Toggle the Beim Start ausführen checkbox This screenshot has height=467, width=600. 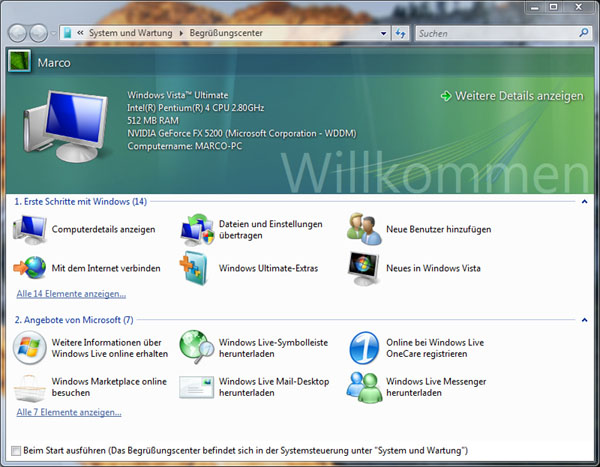(x=16, y=451)
